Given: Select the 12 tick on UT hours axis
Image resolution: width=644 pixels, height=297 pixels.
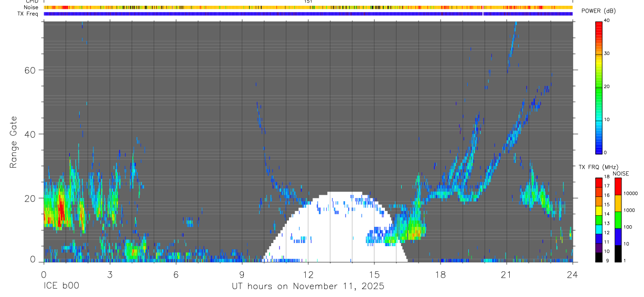Looking at the screenshot, I should [308, 274].
